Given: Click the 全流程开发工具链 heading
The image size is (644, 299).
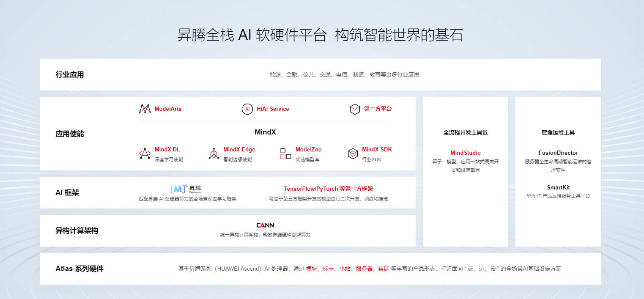Looking at the screenshot, I should (466, 132).
